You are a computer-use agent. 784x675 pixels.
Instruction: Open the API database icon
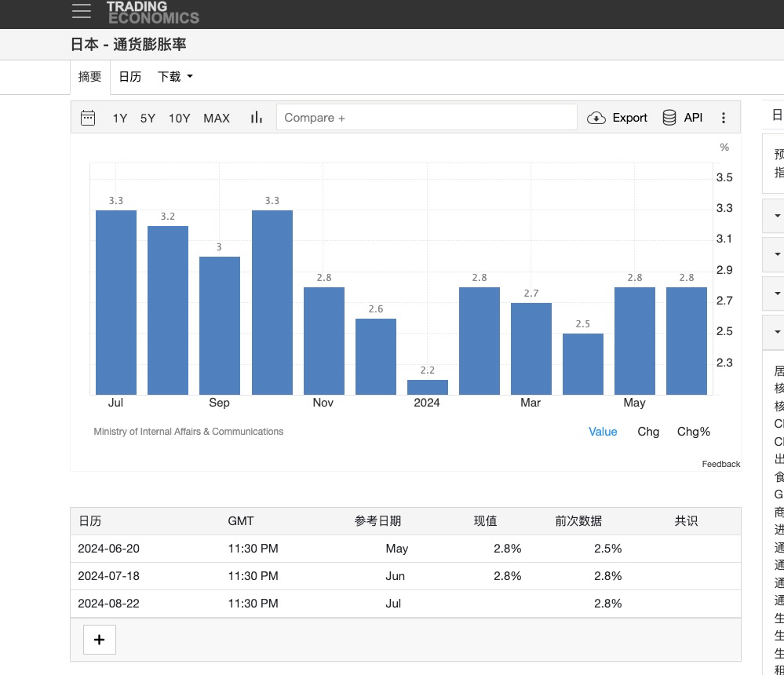(x=669, y=118)
